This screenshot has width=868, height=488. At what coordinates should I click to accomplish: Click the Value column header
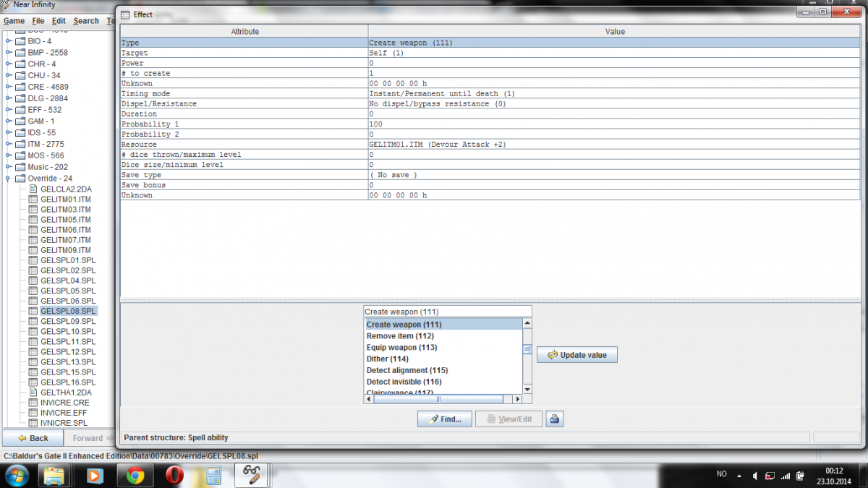(615, 32)
